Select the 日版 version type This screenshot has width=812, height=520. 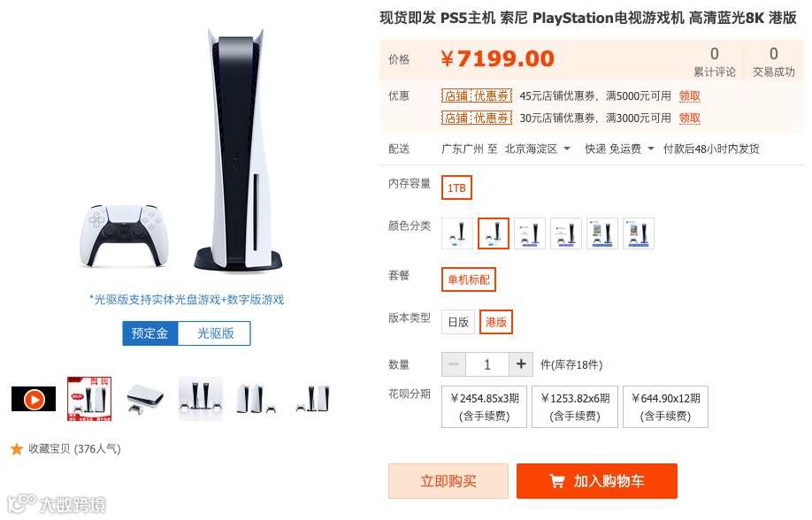[x=458, y=322]
